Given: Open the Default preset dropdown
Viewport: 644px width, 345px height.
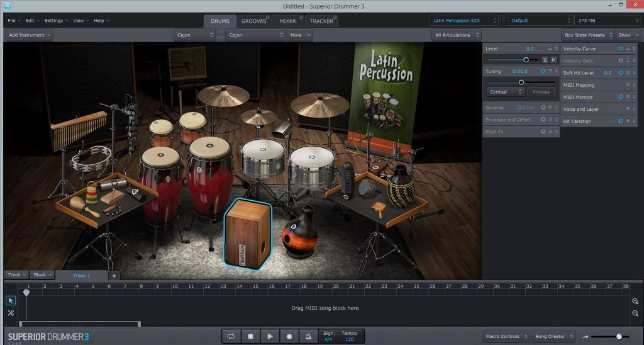Looking at the screenshot, I should pos(540,21).
